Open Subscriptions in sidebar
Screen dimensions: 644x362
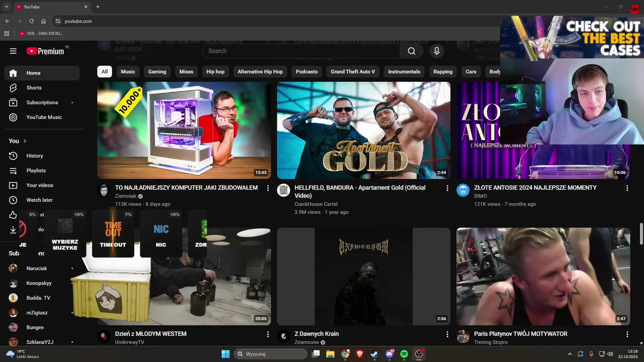point(42,103)
